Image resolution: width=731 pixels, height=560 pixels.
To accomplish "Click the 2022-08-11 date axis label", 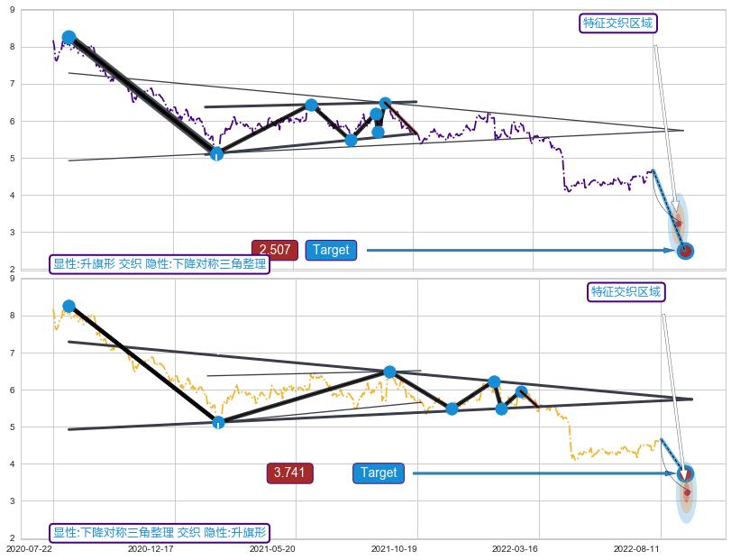I will coord(637,548).
